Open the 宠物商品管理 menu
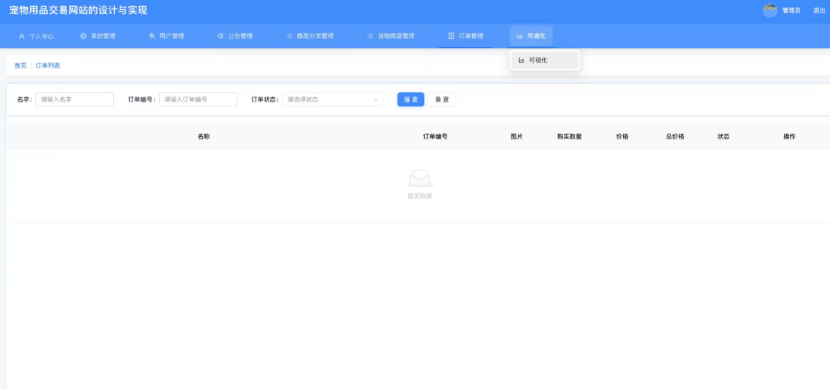 click(390, 36)
